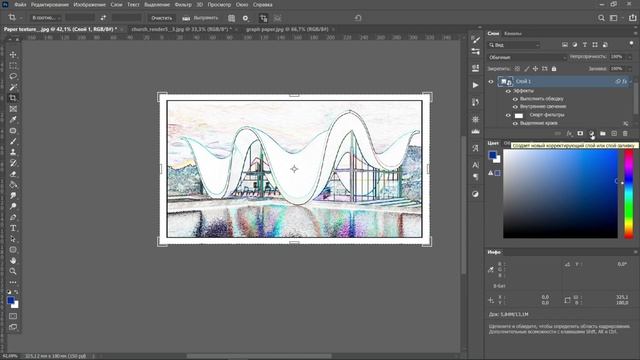Hide the Выполнить обводку effect

tap(515, 99)
